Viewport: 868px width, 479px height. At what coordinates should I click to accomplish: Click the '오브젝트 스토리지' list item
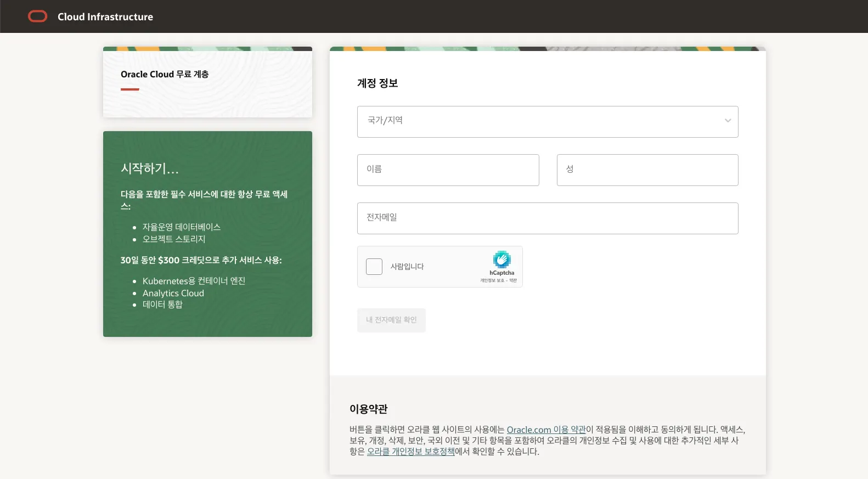point(174,239)
